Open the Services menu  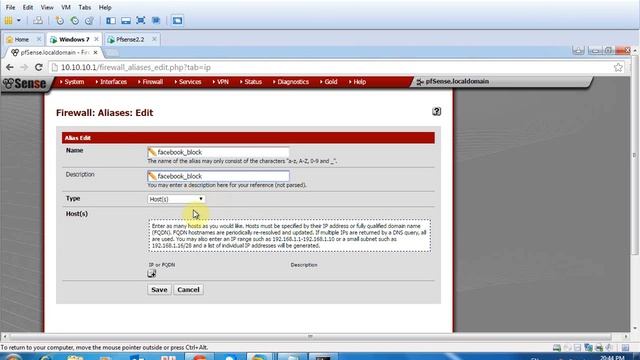188,82
